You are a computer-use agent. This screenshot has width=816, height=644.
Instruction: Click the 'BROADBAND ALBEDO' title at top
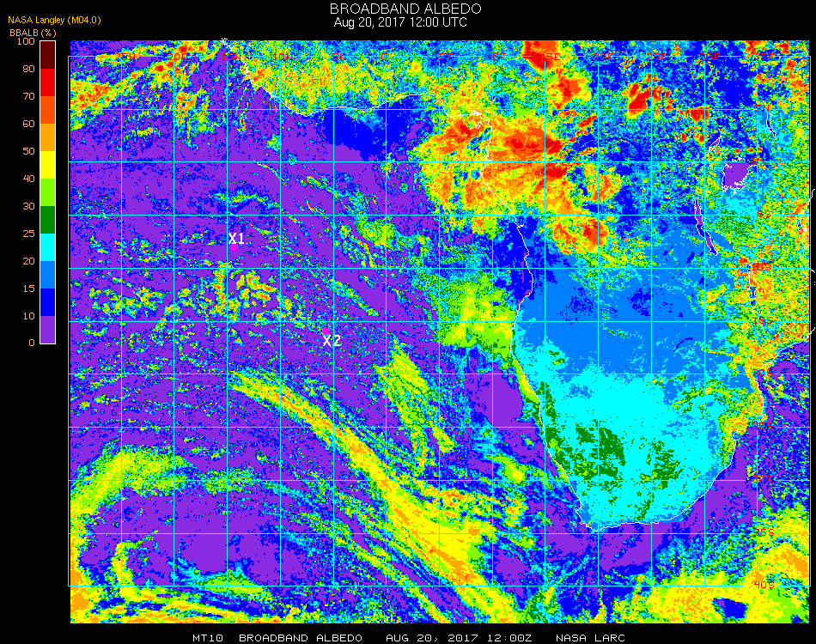point(405,9)
